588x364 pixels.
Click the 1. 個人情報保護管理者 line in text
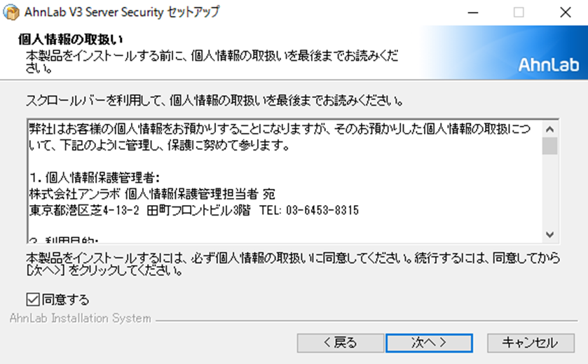click(95, 178)
